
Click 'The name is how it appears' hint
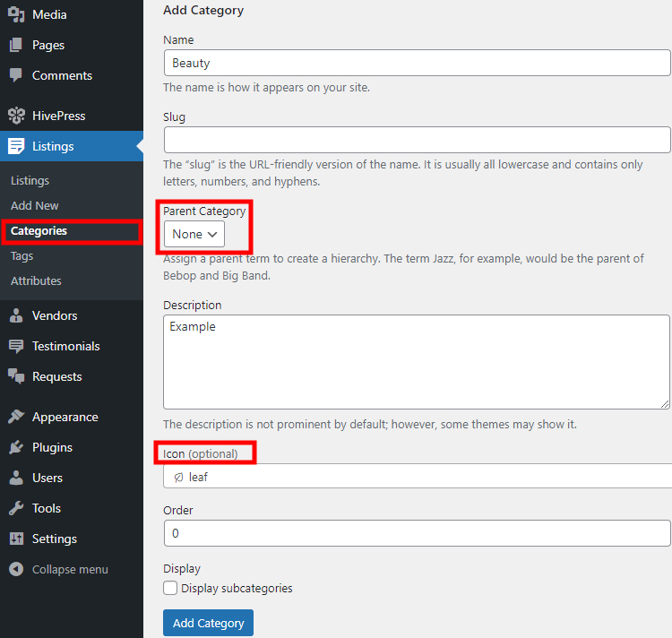point(267,88)
